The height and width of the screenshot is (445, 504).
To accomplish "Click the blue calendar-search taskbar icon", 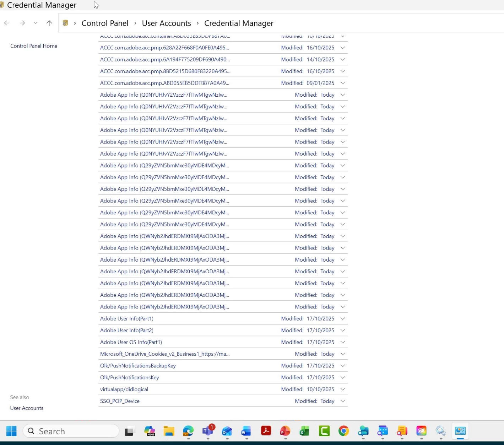I will [383, 431].
